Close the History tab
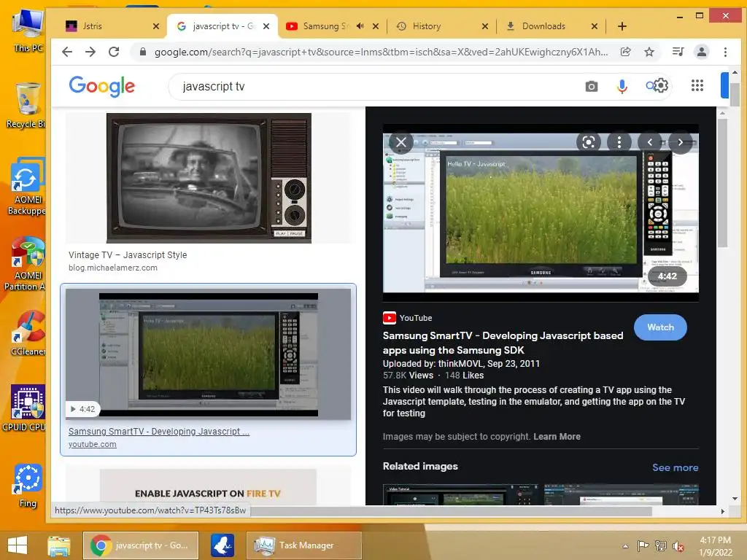This screenshot has height=560, width=747. point(484,27)
